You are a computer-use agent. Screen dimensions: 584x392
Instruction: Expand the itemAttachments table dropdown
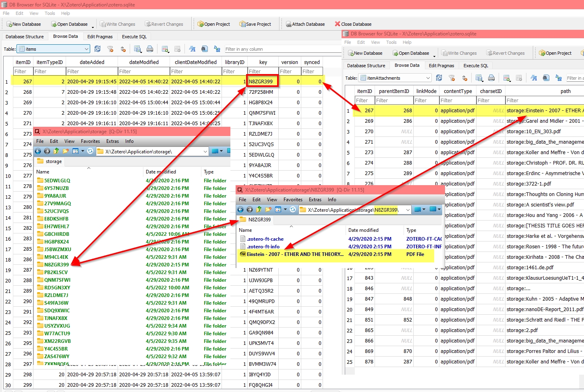(x=428, y=78)
